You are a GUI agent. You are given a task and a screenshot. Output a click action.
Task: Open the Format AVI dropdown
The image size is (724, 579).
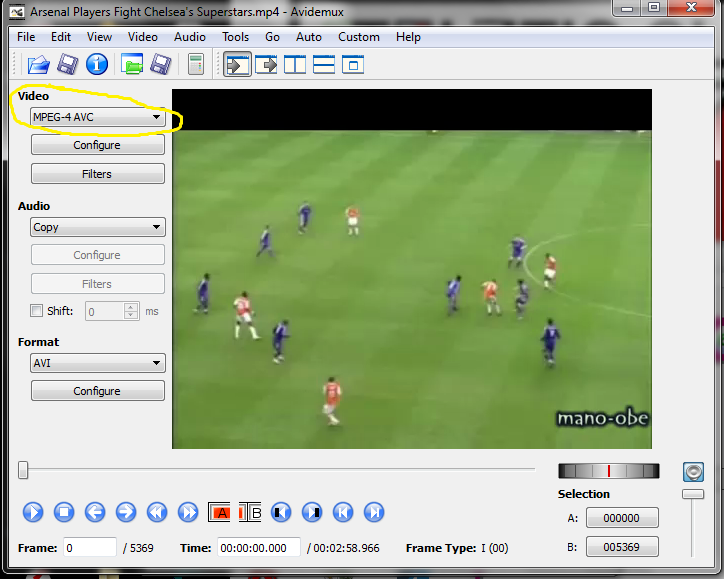(97, 363)
